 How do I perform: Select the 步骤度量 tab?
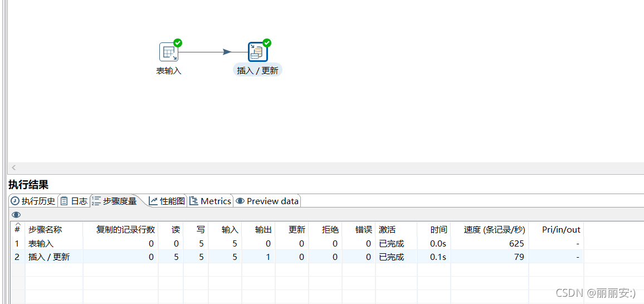point(115,201)
